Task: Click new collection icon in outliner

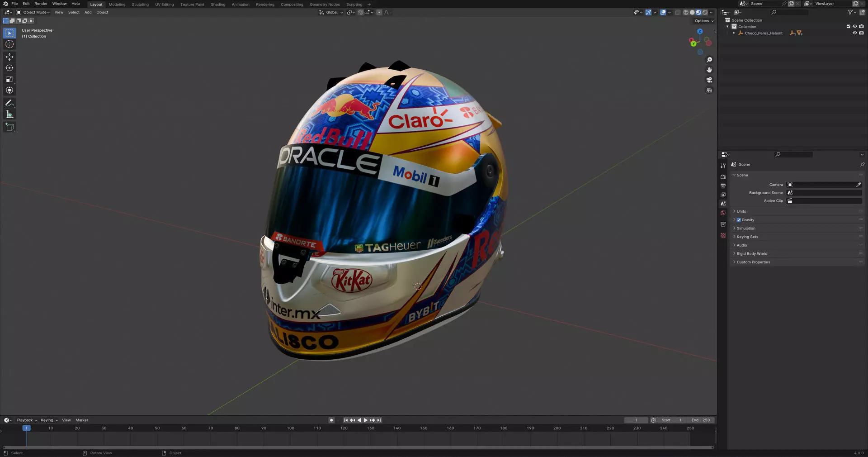Action: tap(862, 12)
